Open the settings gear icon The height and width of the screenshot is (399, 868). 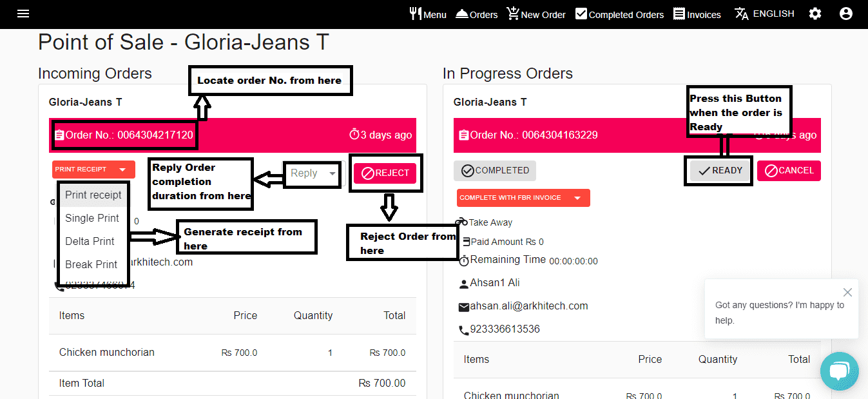pyautogui.click(x=815, y=14)
